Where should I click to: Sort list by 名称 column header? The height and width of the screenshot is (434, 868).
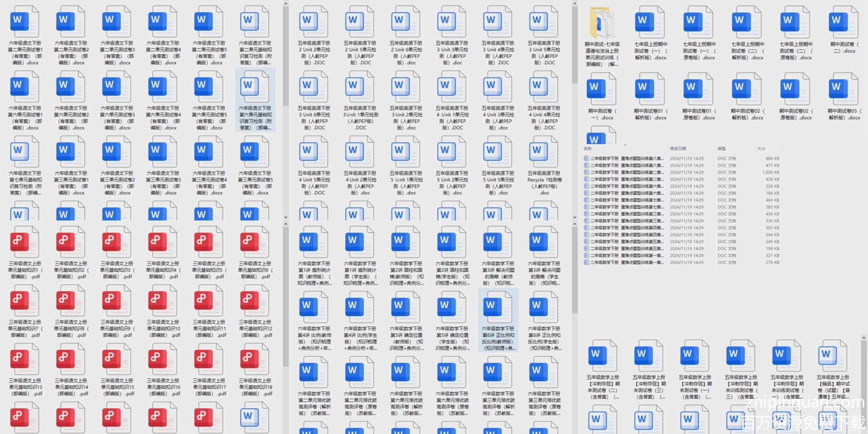pyautogui.click(x=588, y=148)
